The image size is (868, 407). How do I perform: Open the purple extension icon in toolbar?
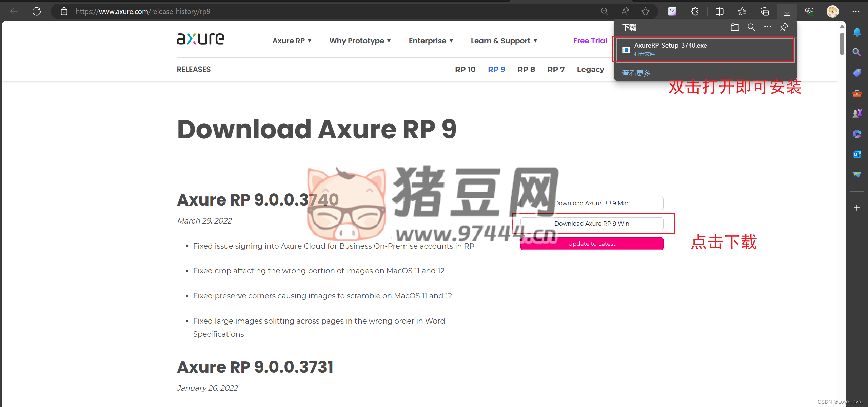pos(672,12)
